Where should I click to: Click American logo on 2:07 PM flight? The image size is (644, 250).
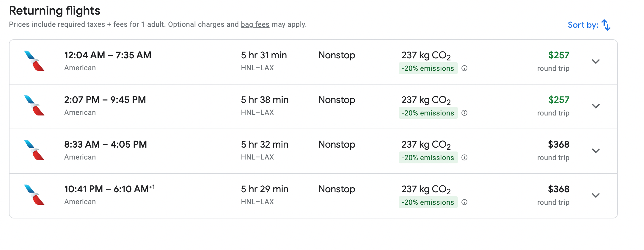(x=34, y=106)
